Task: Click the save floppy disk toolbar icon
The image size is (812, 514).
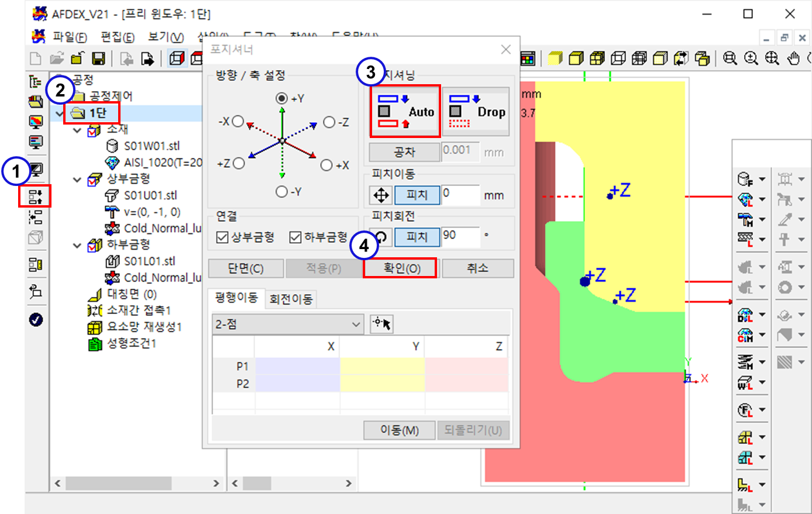Action: tap(98, 58)
